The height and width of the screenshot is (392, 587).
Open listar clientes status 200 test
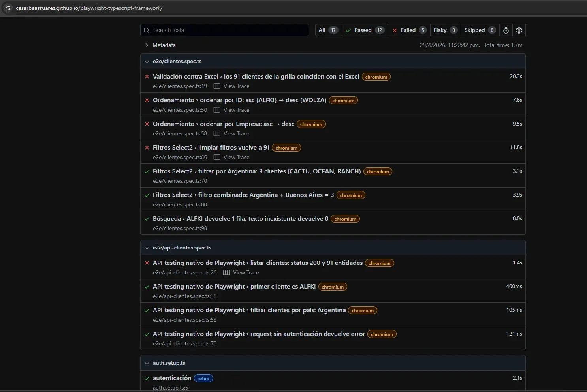pos(258,263)
